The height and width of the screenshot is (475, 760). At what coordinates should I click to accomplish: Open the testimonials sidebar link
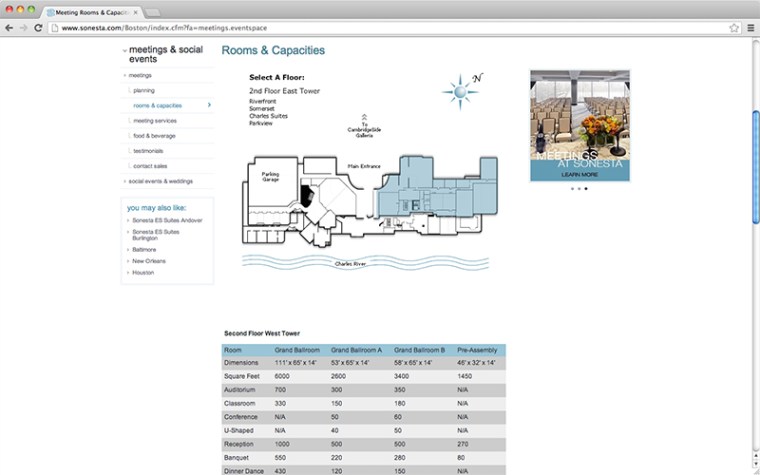coord(148,151)
